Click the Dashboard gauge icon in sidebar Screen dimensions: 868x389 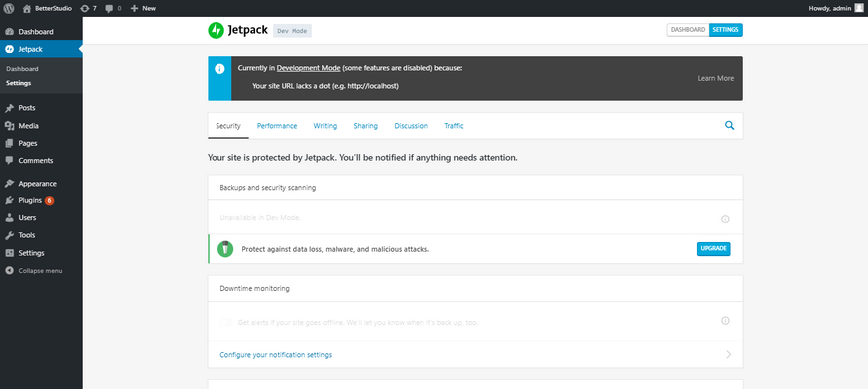click(x=9, y=32)
